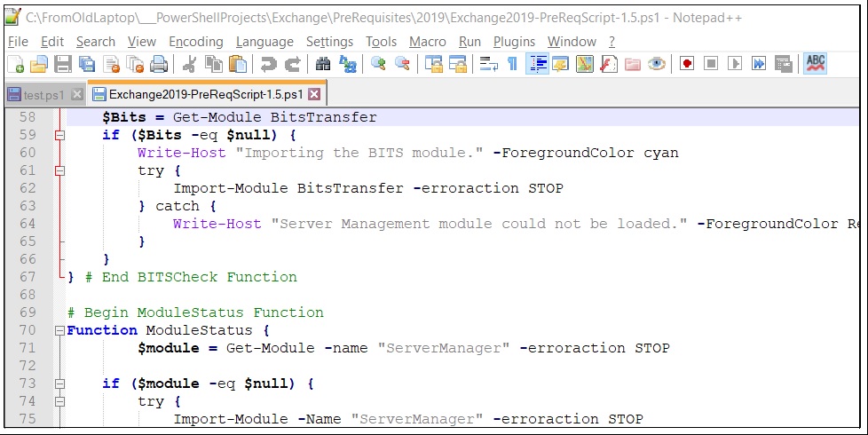Close the test.ps1 tab

tap(77, 95)
